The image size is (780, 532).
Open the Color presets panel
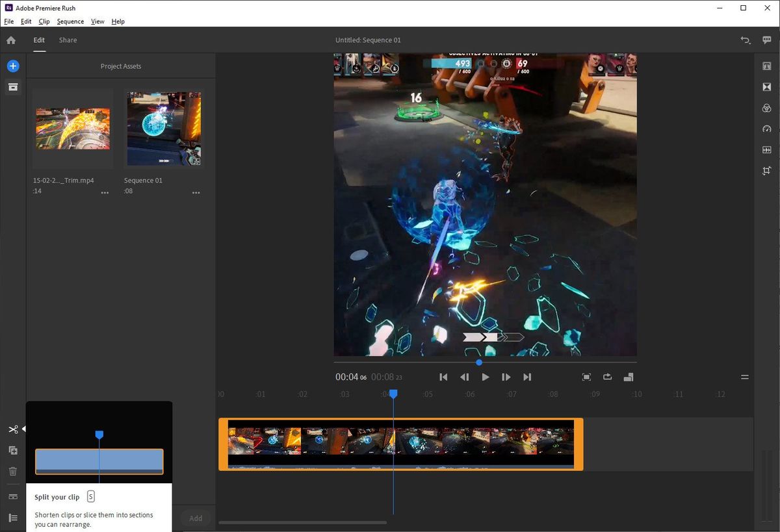[766, 108]
